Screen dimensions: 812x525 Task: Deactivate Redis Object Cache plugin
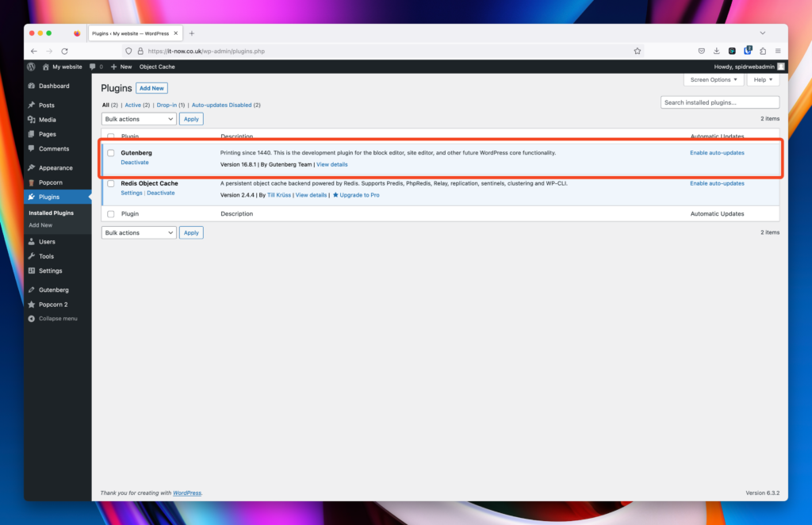[160, 194]
